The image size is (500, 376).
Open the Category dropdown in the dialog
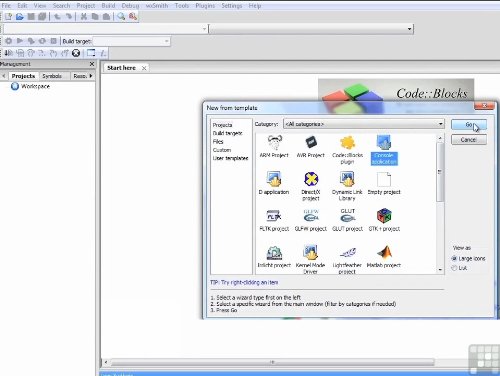point(364,124)
